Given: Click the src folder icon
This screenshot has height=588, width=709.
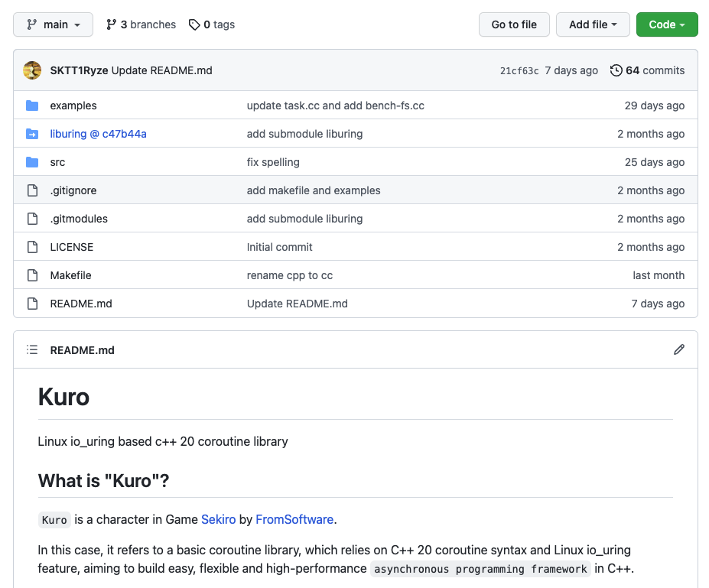Looking at the screenshot, I should pos(32,162).
